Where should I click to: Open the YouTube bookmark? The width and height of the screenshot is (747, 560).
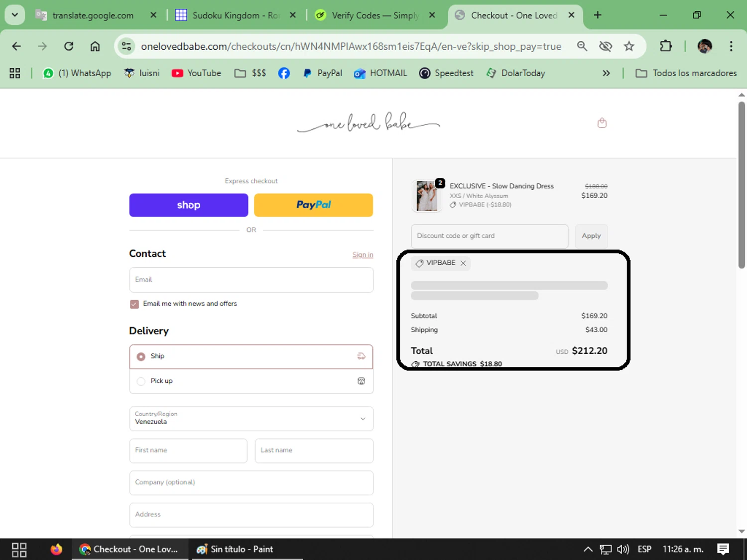pyautogui.click(x=196, y=73)
